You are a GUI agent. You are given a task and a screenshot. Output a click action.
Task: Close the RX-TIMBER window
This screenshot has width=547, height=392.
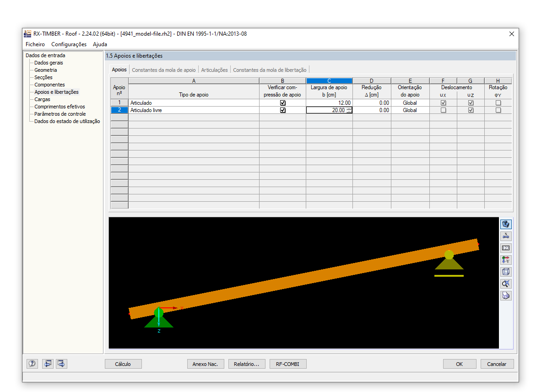(x=511, y=34)
